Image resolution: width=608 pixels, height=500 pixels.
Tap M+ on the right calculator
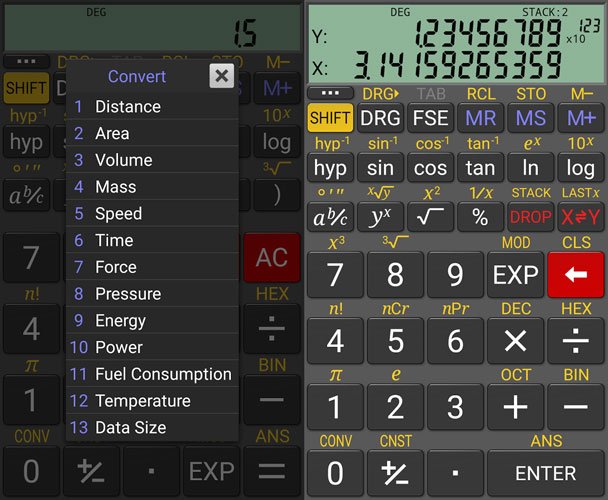(580, 118)
